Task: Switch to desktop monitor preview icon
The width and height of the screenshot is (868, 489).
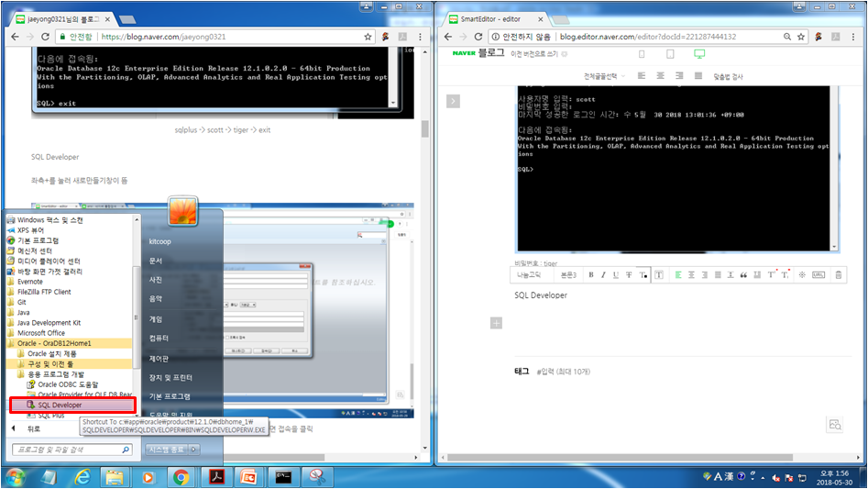Action: (x=699, y=54)
